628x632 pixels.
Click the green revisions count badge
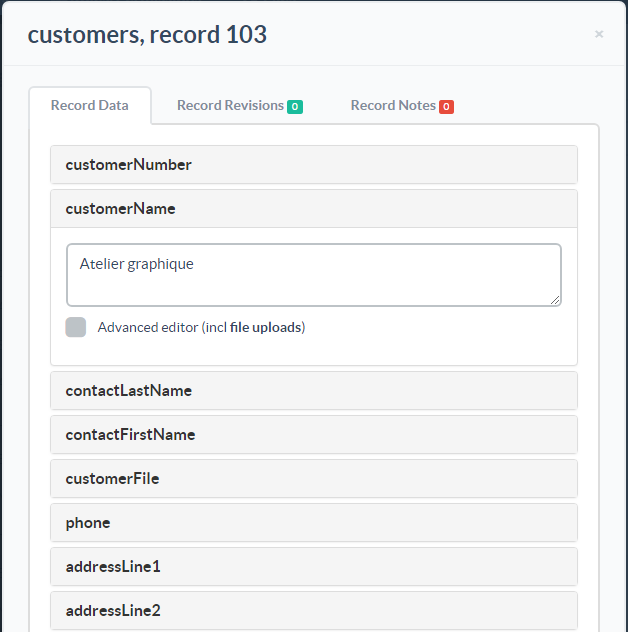tap(295, 107)
